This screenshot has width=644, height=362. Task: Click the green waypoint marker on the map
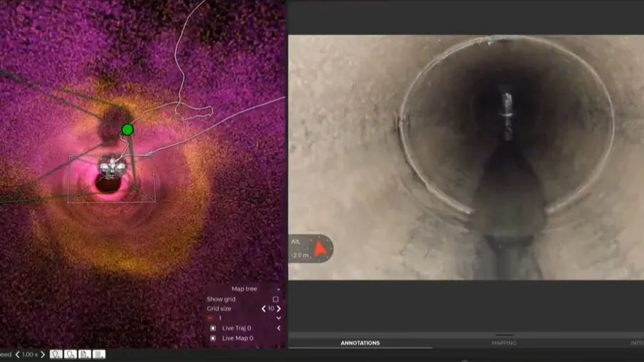[127, 130]
